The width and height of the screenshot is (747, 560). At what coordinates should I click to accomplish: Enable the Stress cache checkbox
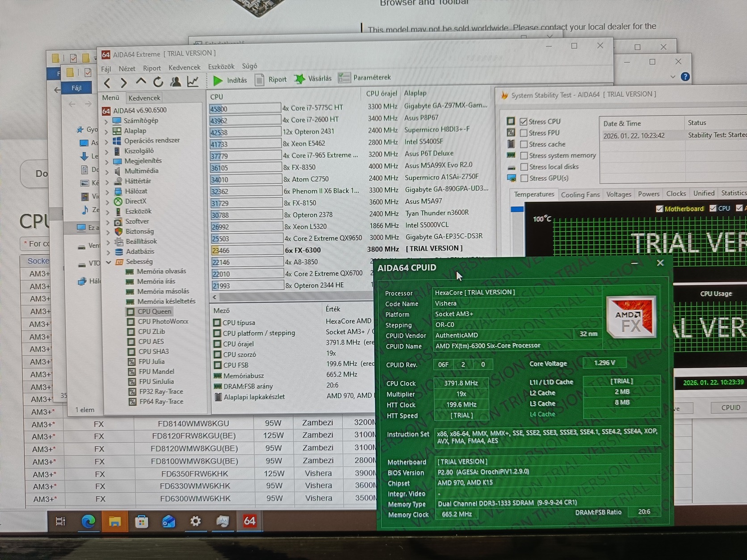(524, 145)
